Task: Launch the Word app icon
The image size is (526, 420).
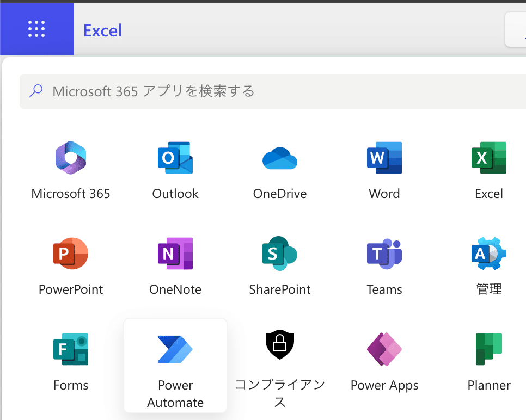Action: coord(384,158)
